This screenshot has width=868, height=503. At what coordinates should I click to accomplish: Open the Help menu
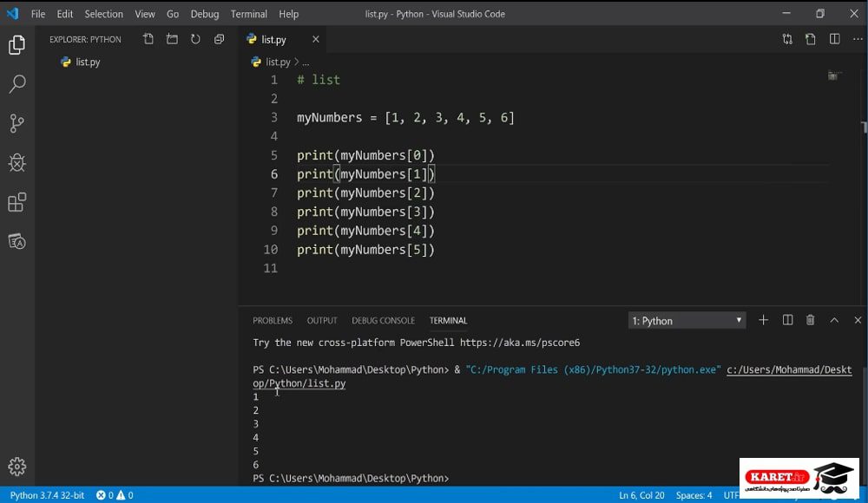click(288, 14)
